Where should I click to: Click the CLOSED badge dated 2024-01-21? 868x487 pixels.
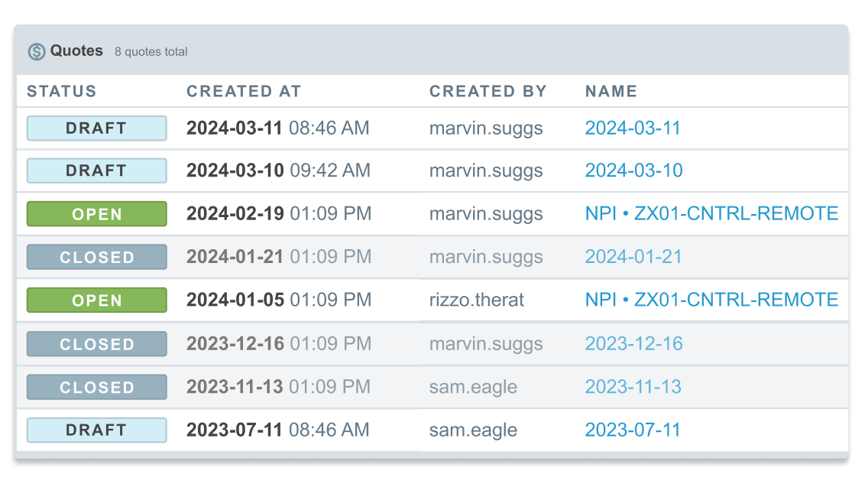[97, 257]
